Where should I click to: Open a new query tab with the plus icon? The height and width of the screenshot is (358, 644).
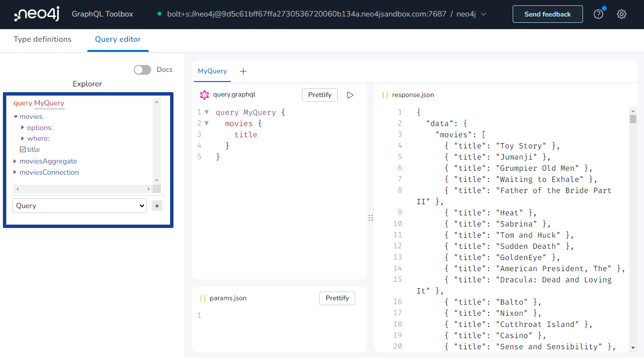[243, 71]
